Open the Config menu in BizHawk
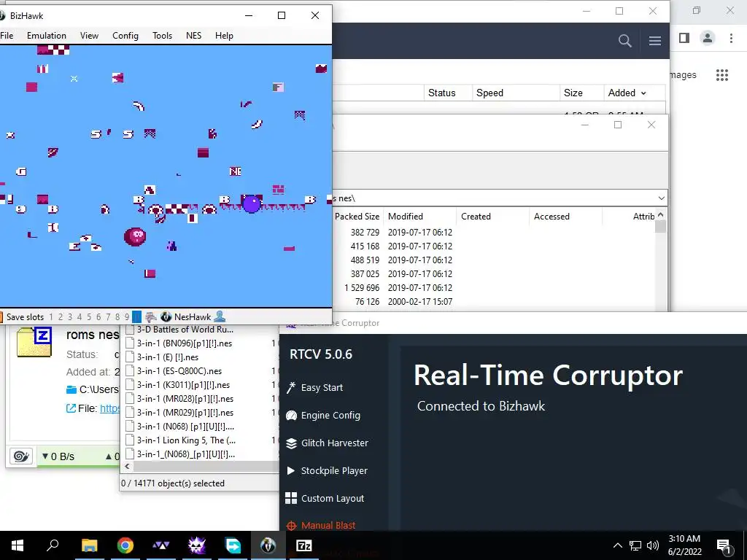Image resolution: width=747 pixels, height=560 pixels. pos(125,36)
